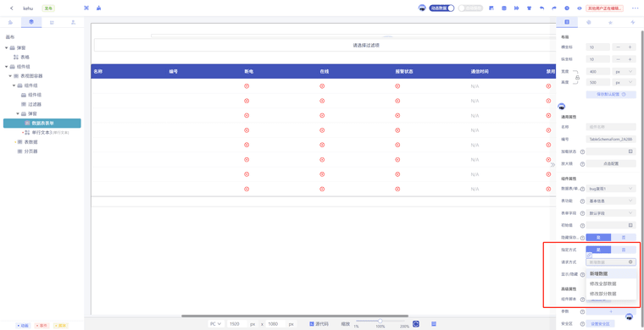The image size is (644, 330).
Task: Select the 表格 tree item
Action: [25, 58]
